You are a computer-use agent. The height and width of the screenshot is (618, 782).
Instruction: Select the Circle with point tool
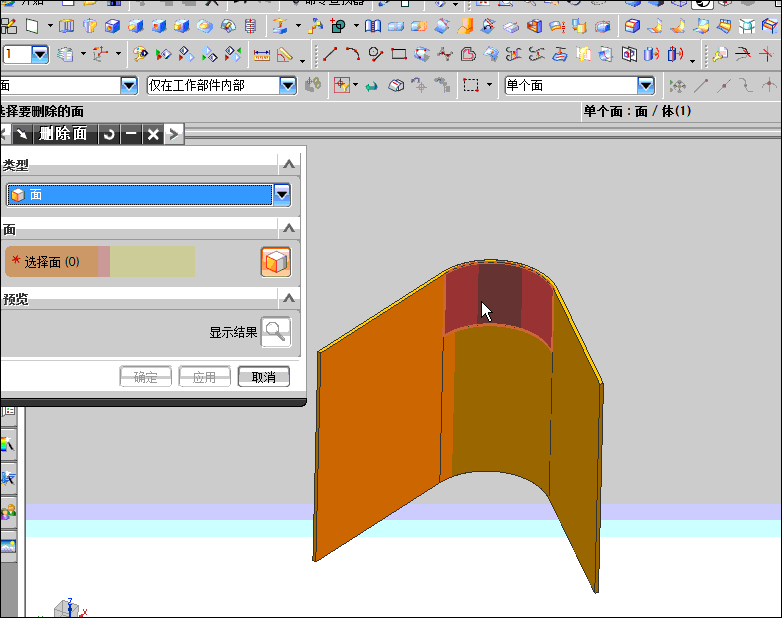coord(376,54)
